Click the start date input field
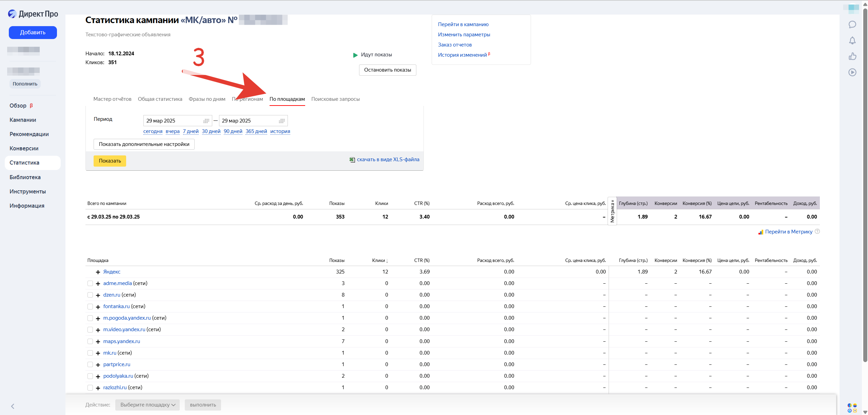The height and width of the screenshot is (415, 868). [178, 121]
